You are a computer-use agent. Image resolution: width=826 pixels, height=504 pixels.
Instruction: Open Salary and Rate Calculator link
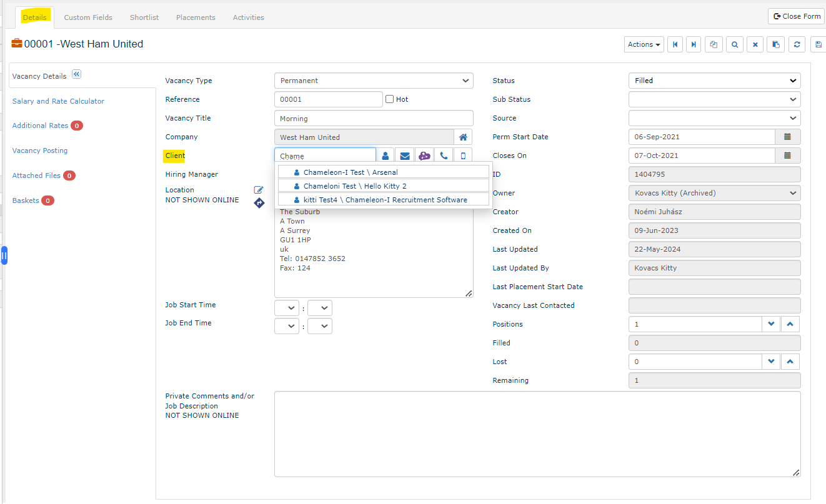pyautogui.click(x=58, y=101)
